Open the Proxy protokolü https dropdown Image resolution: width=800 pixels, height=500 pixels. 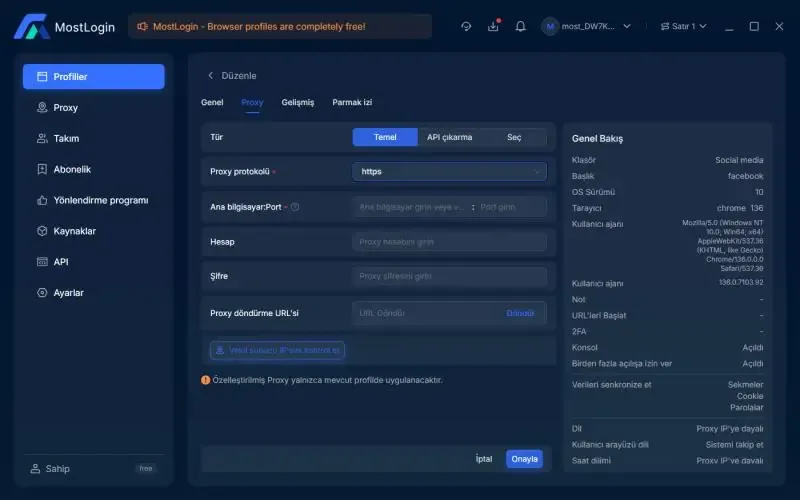(449, 171)
